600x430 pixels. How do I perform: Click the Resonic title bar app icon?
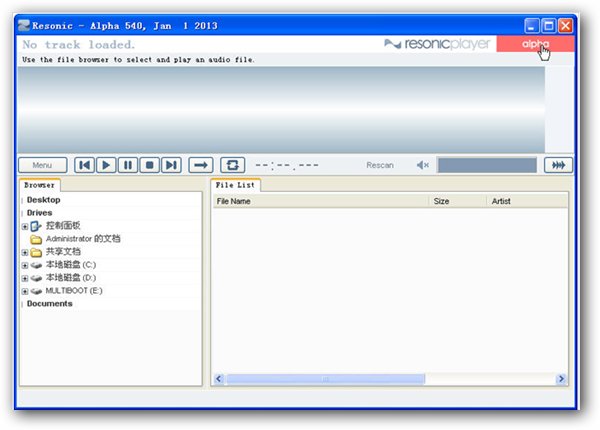point(24,26)
